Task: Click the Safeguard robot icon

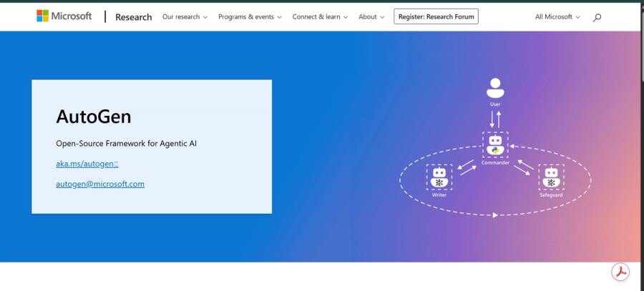Action: (551, 177)
